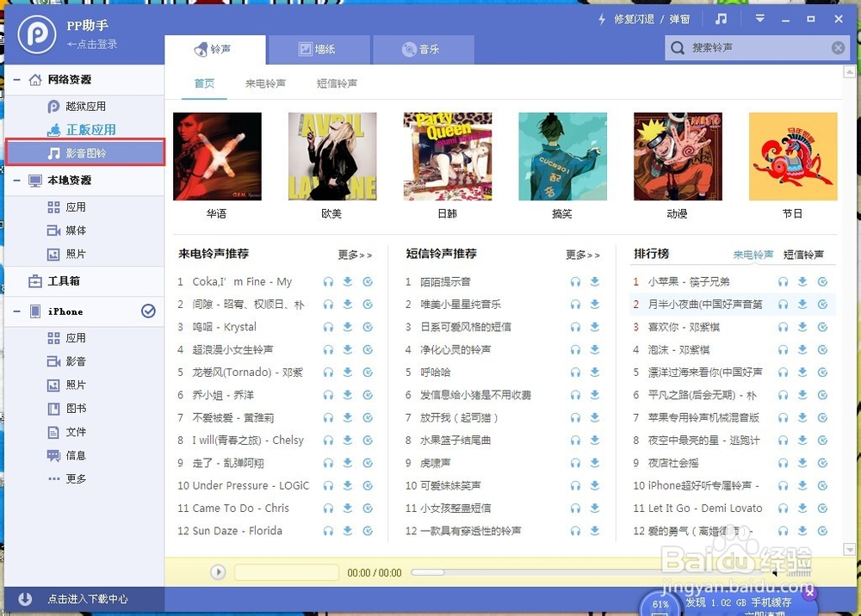Import 乔小姐 - 乔洋 to device icon
The image size is (861, 616).
pyautogui.click(x=368, y=395)
